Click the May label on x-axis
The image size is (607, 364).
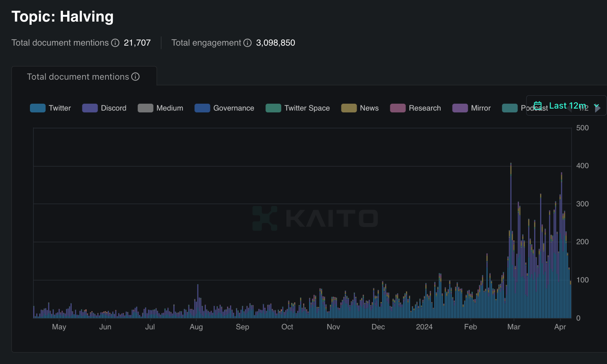pos(59,327)
